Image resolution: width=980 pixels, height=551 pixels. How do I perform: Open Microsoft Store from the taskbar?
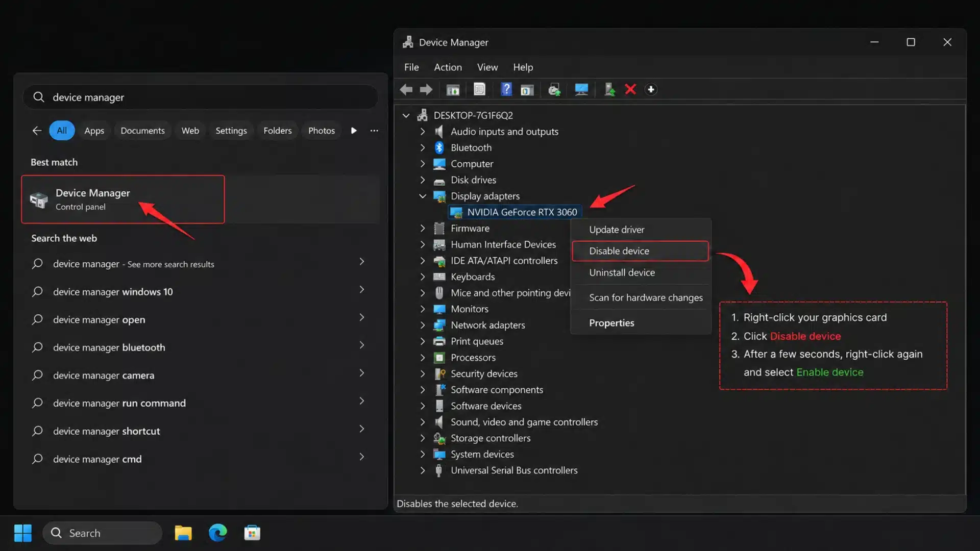252,533
